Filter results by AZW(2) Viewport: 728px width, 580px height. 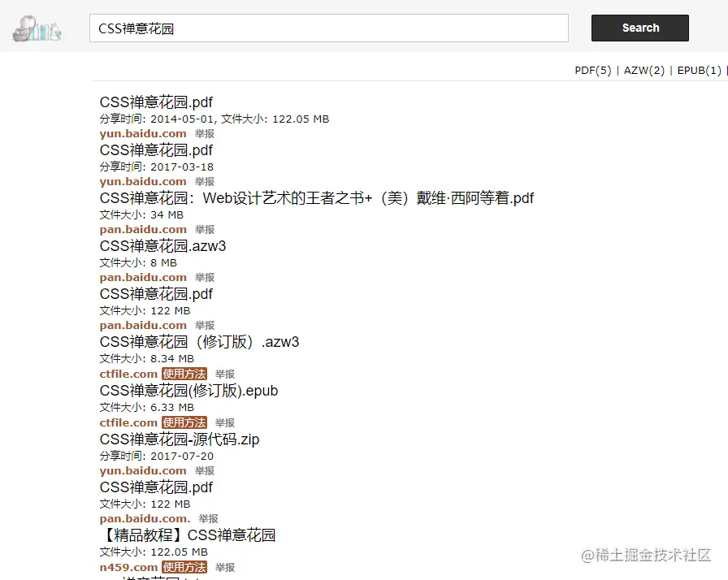click(x=644, y=71)
